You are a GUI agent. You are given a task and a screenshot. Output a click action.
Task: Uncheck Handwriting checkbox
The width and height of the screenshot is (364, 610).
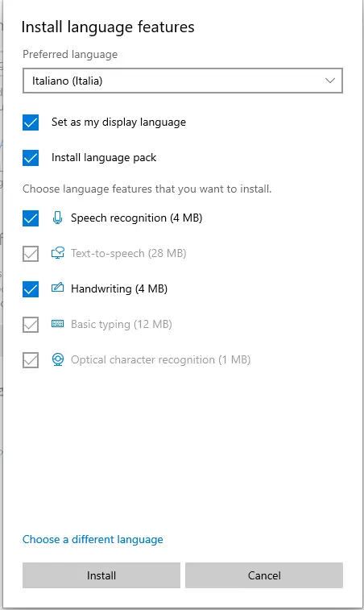pos(31,289)
